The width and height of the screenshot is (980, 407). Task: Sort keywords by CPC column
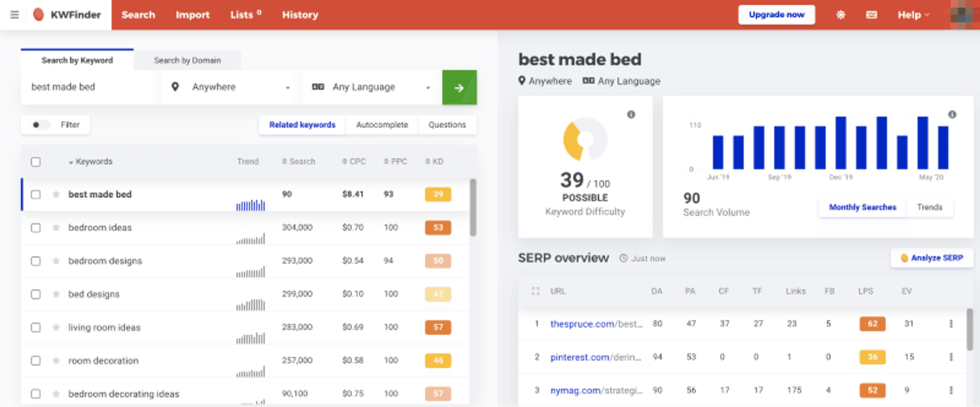354,161
